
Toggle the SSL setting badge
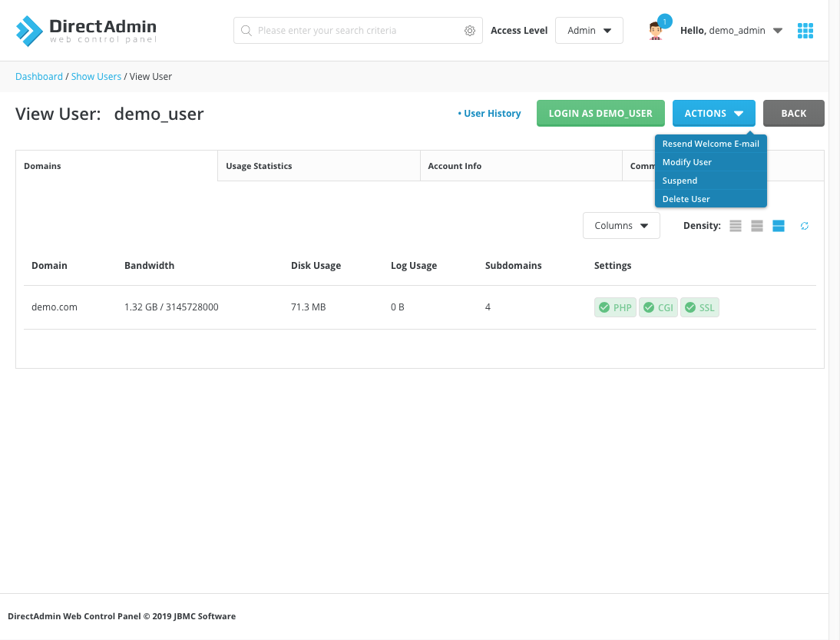(699, 307)
